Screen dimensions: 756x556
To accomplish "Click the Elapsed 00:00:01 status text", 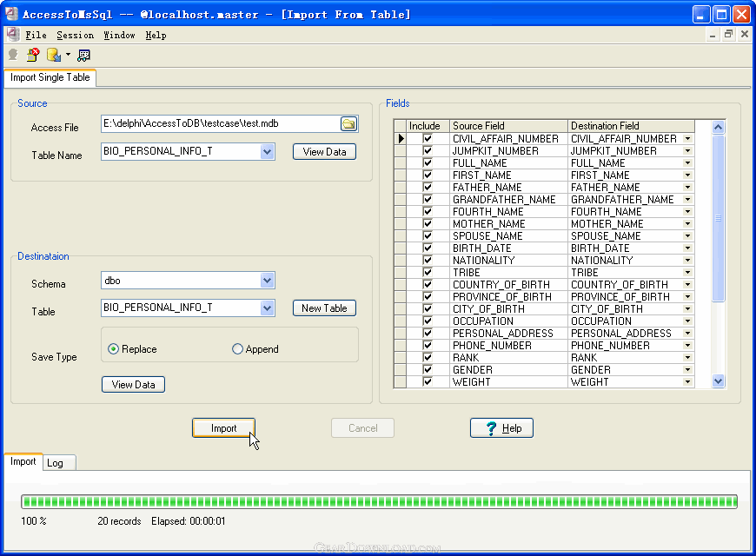I will pos(188,521).
